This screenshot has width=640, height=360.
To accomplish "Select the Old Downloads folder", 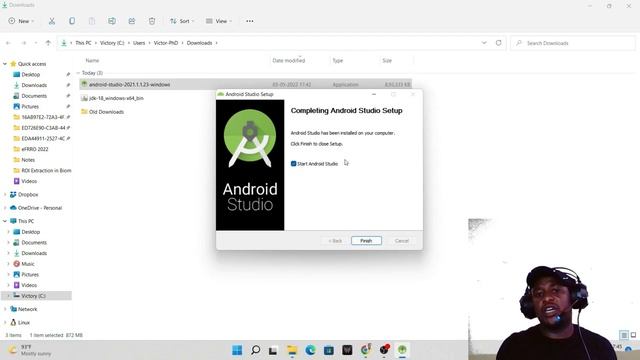I will 102,112.
